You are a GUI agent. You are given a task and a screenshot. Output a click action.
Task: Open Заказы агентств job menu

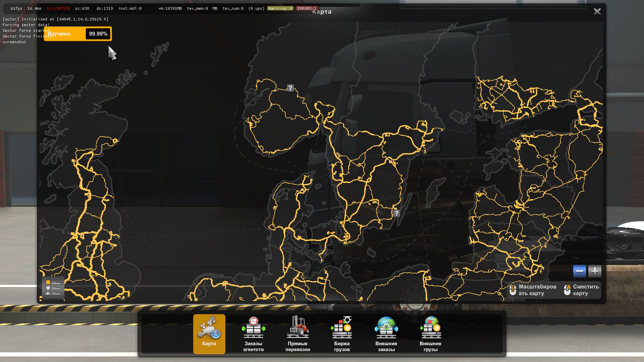click(253, 334)
